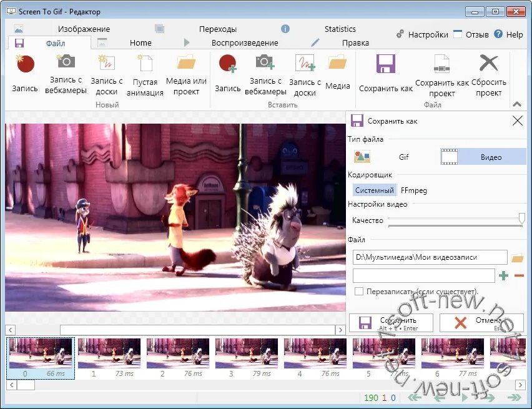The image size is (532, 409).
Task: Click the Отмена button
Action: point(481,323)
